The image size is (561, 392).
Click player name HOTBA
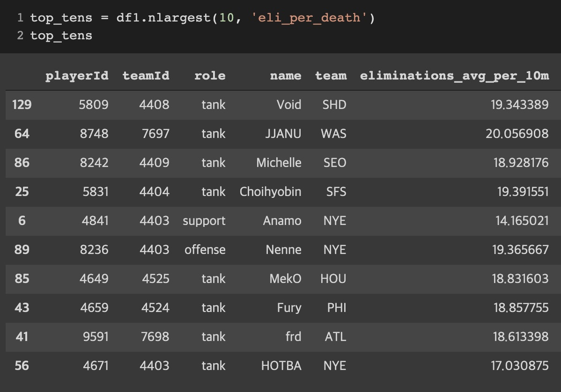coord(281,365)
